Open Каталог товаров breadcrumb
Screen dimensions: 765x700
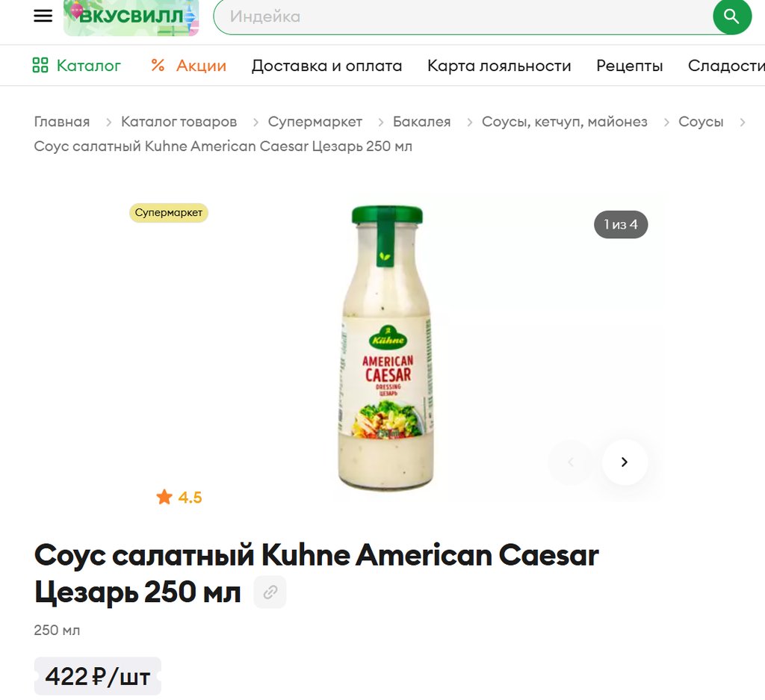[x=179, y=122]
